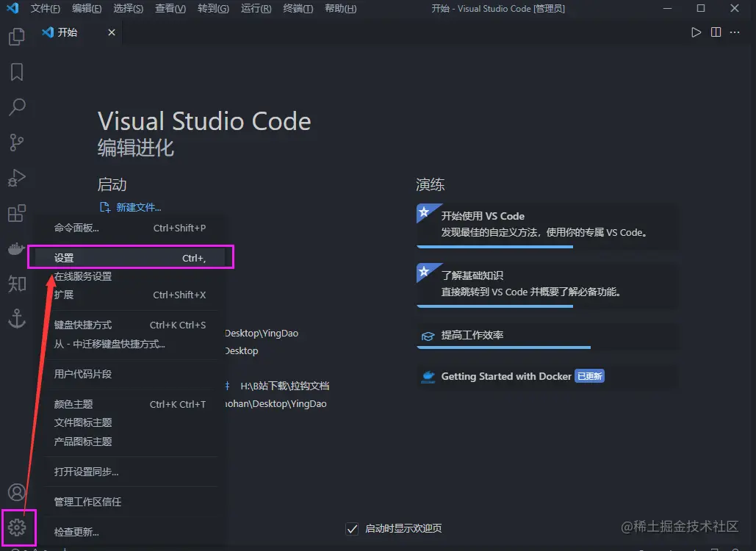Open the Source Control branch icon
This screenshot has height=551, width=756.
point(17,143)
